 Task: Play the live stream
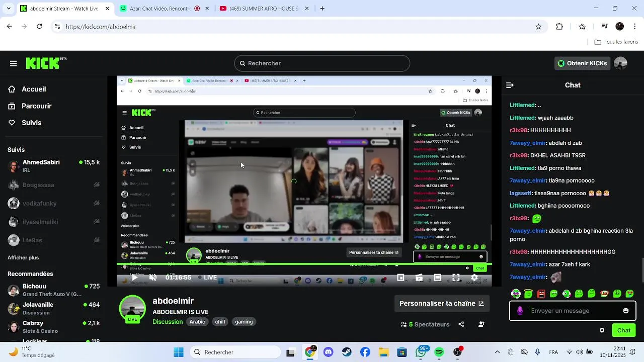pyautogui.click(x=134, y=278)
